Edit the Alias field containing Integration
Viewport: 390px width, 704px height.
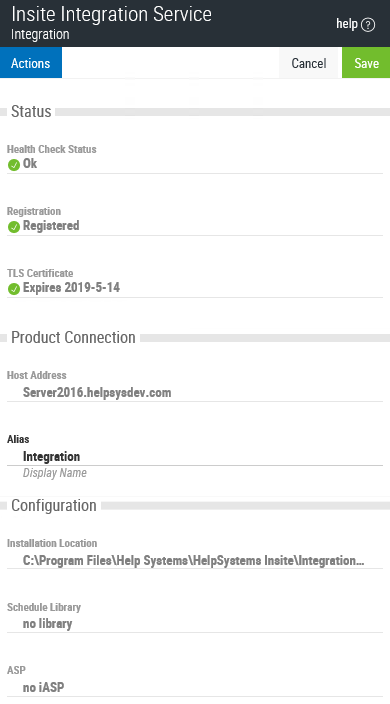click(195, 457)
